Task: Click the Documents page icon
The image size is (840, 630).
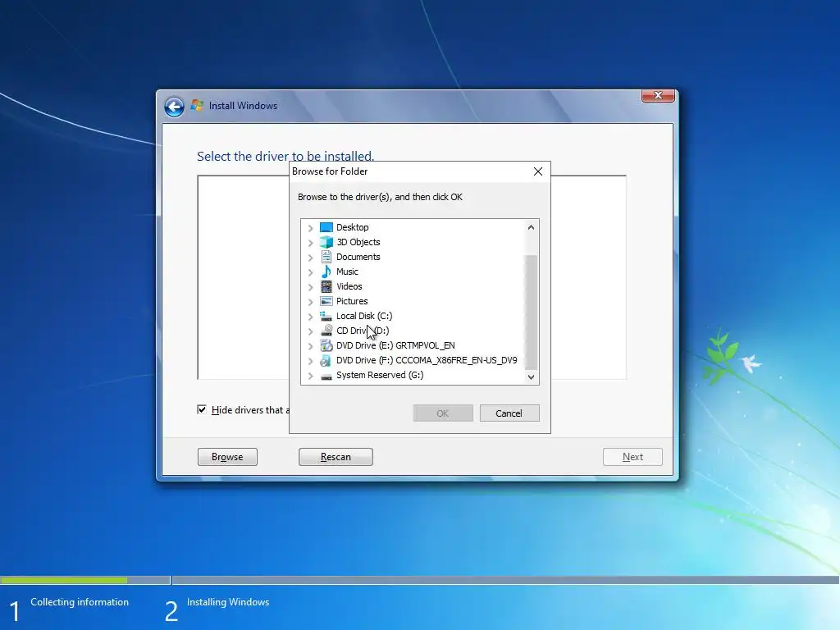Action: (x=326, y=257)
